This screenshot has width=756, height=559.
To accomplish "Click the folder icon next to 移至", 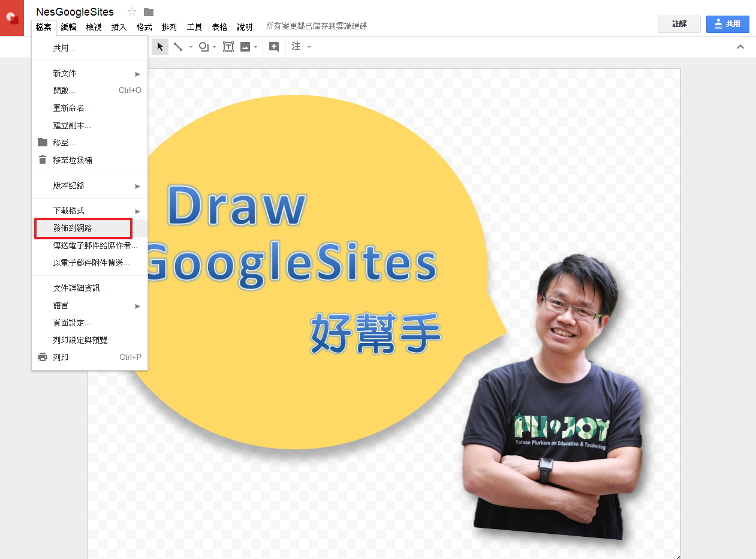I will point(43,143).
